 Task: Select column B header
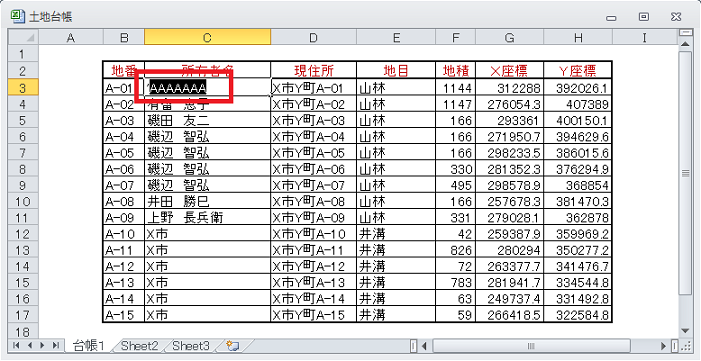124,38
